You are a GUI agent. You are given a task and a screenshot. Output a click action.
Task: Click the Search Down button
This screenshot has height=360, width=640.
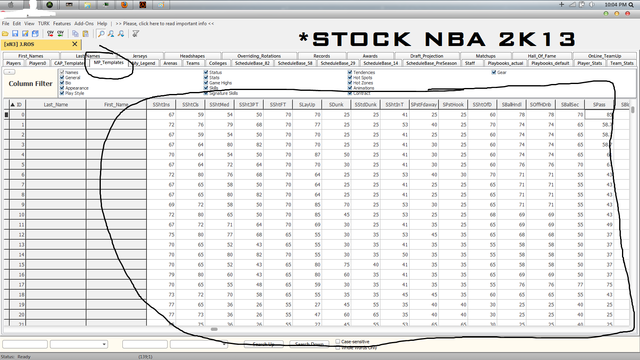[309, 344]
